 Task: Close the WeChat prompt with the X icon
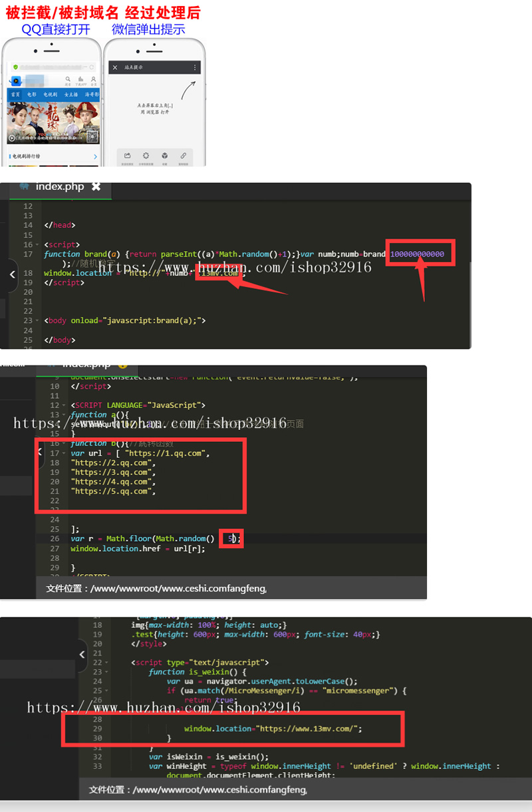pos(115,68)
